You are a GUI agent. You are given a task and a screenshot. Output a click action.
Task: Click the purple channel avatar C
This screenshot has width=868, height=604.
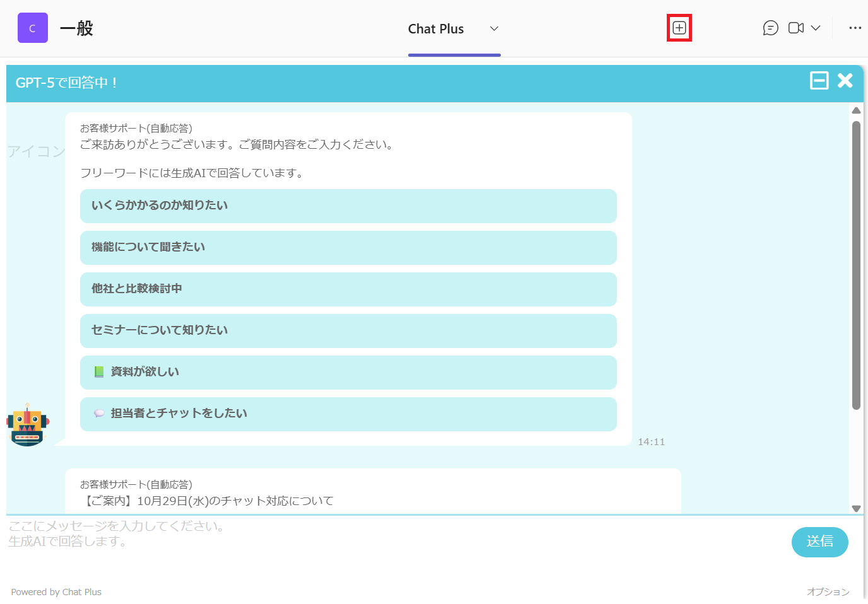pos(33,28)
